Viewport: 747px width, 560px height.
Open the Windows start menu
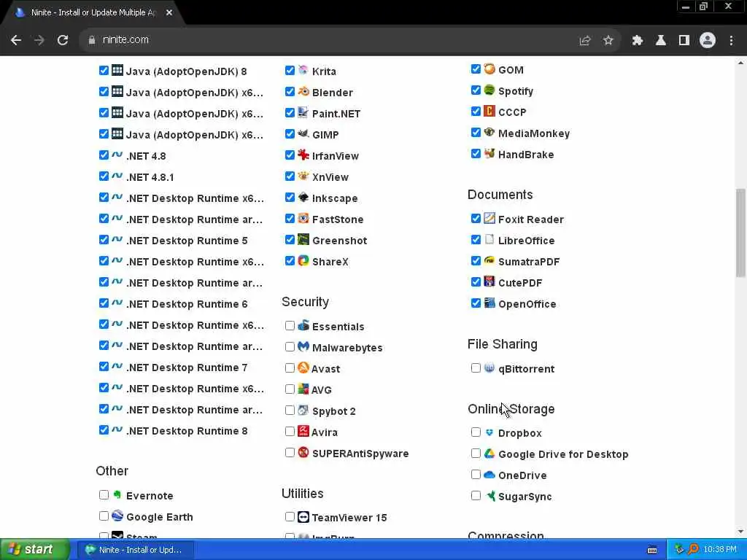point(35,549)
